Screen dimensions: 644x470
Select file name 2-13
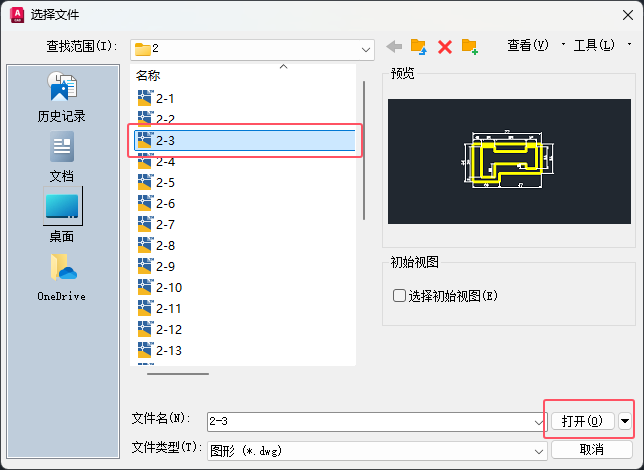[x=169, y=350]
